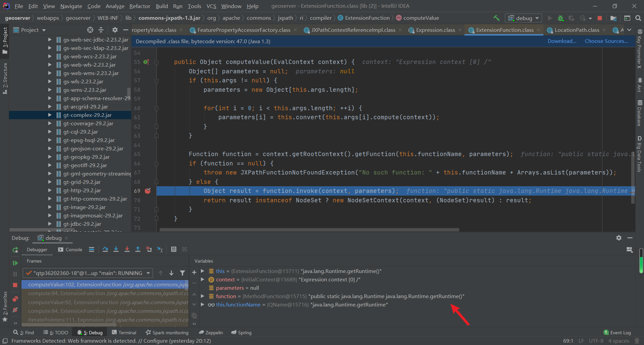The width and height of the screenshot is (644, 345).
Task: Click the Rerun debug icon
Action: pyautogui.click(x=15, y=250)
